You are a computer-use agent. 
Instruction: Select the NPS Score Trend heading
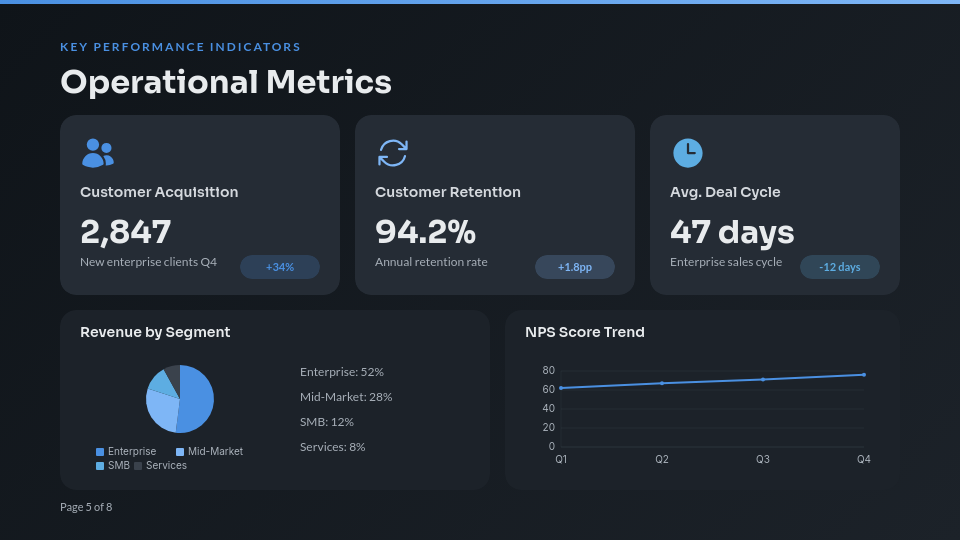(x=585, y=332)
